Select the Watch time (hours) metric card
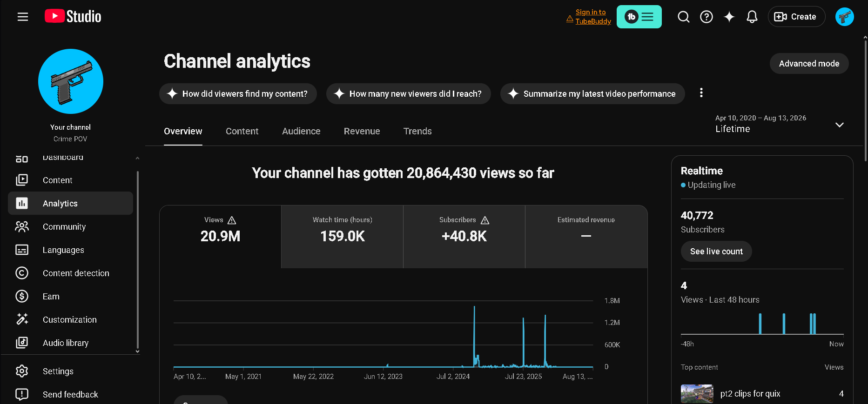 [342, 237]
